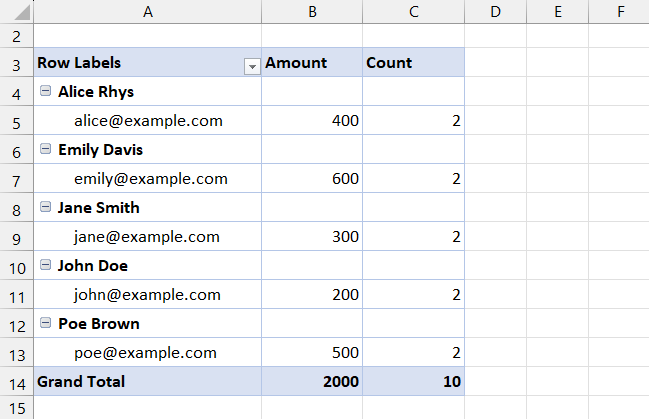Select the Amount header cell
Screen dimensions: 649x419
(x=312, y=63)
